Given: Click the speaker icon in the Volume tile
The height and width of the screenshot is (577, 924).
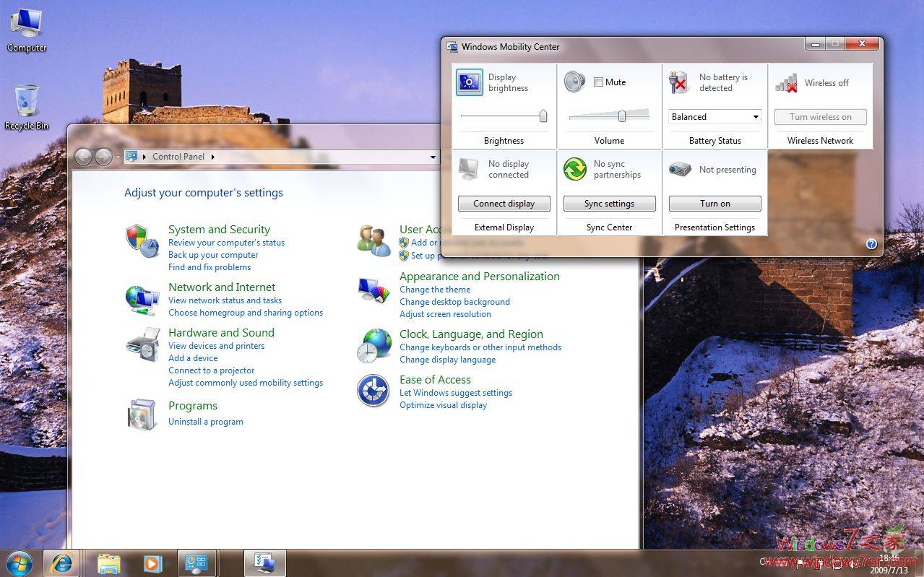Looking at the screenshot, I should [574, 82].
